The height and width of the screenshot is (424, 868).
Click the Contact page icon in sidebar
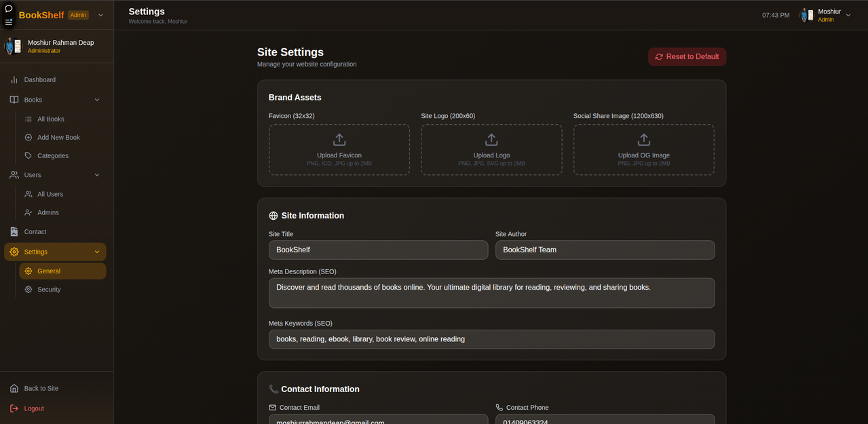pos(14,231)
